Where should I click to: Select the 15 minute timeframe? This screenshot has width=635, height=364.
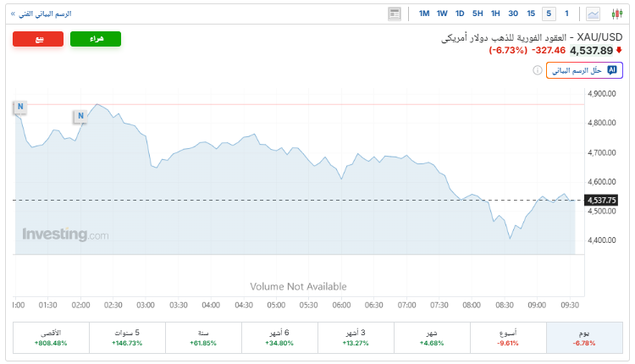click(x=531, y=14)
